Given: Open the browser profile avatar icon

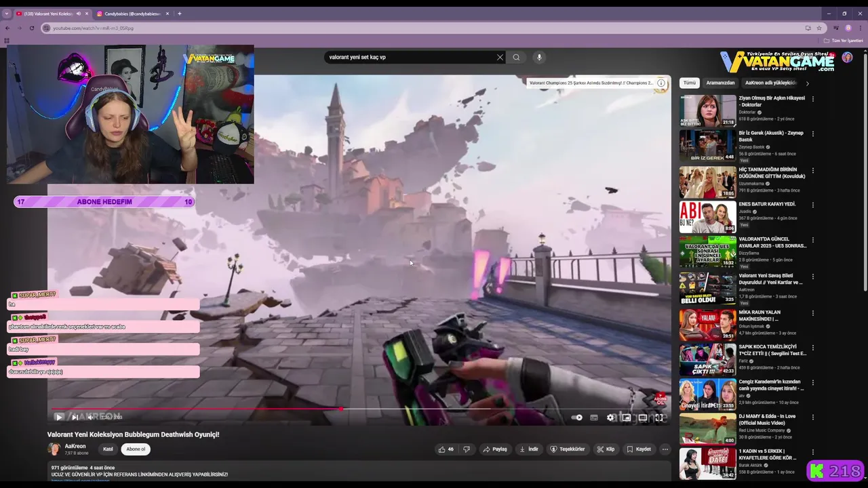Looking at the screenshot, I should [x=848, y=28].
